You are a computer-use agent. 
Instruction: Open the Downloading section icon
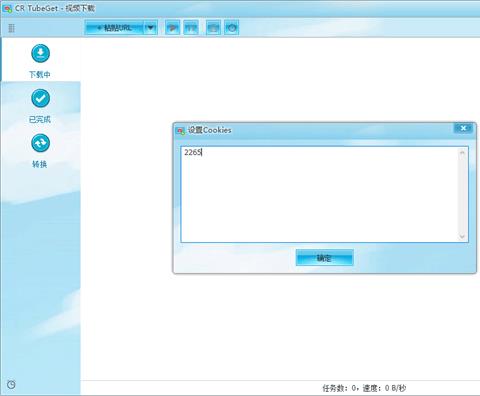pyautogui.click(x=40, y=53)
